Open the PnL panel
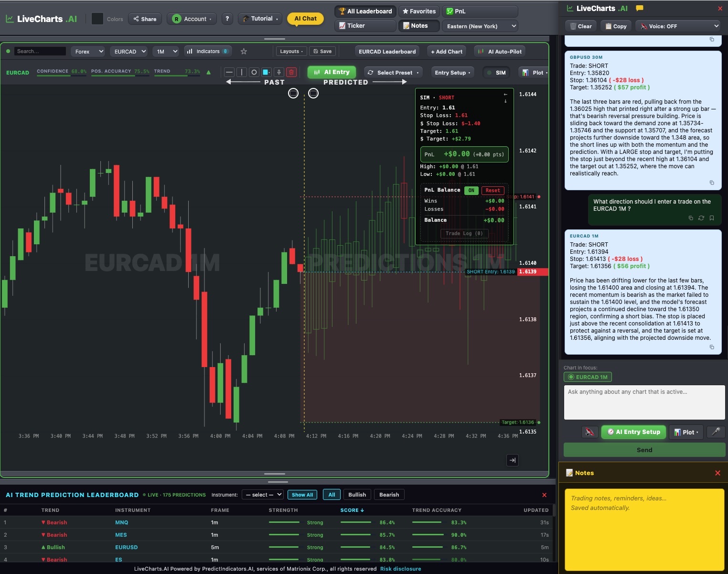 (480, 11)
